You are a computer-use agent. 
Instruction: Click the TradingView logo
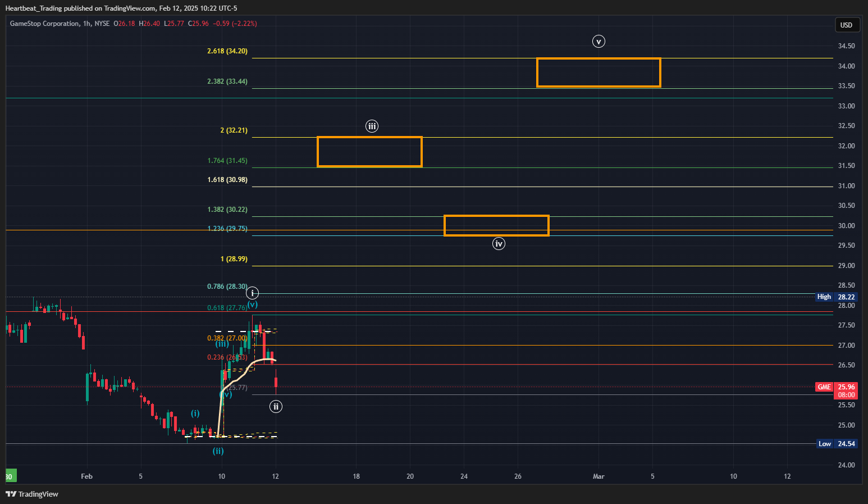tap(32, 494)
